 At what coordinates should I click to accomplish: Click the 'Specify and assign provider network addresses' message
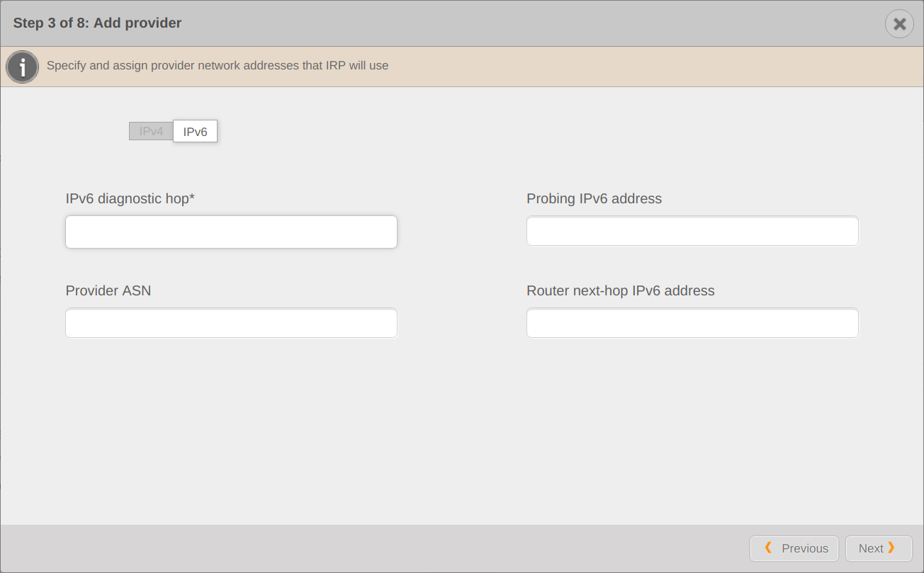pyautogui.click(x=218, y=65)
